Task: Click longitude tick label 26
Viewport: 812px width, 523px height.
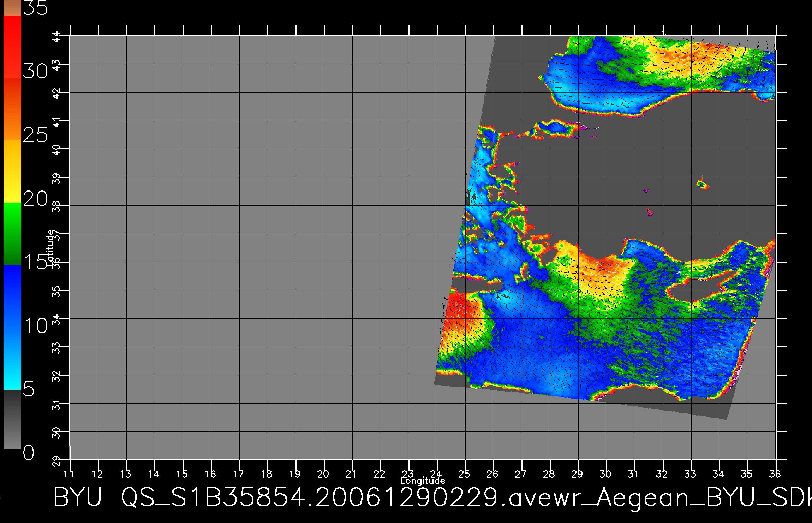Action: click(x=492, y=474)
